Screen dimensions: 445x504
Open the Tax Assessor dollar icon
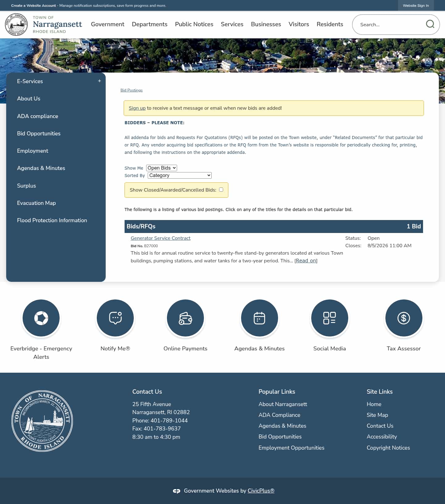[x=404, y=318]
